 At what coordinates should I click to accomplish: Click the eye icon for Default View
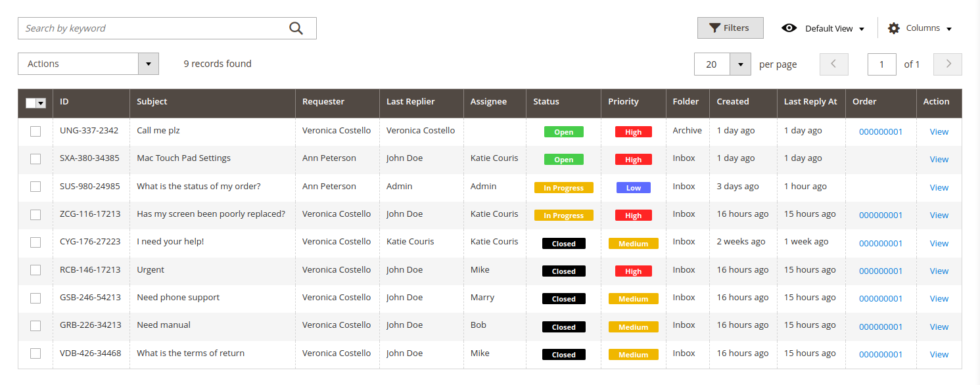pyautogui.click(x=789, y=28)
